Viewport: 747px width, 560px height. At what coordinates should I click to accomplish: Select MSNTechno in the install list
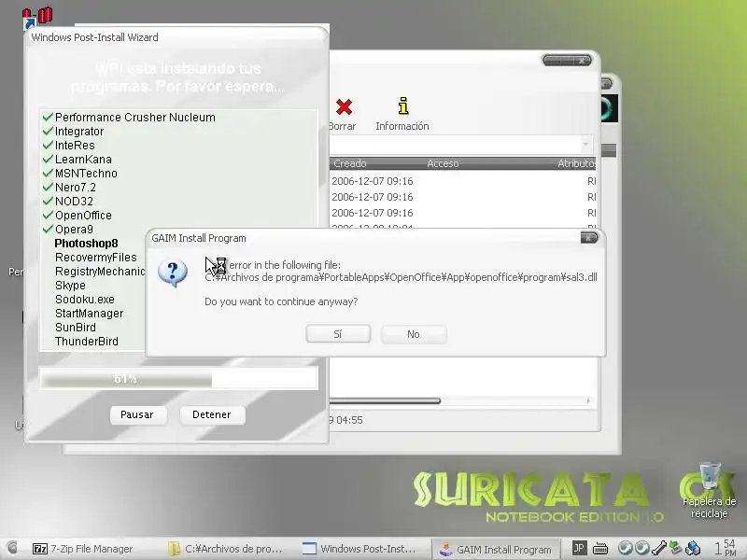(86, 174)
